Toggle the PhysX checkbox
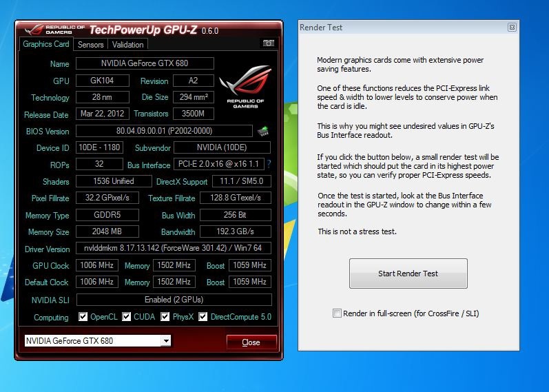Viewport: 549px width, 392px height. pyautogui.click(x=165, y=317)
